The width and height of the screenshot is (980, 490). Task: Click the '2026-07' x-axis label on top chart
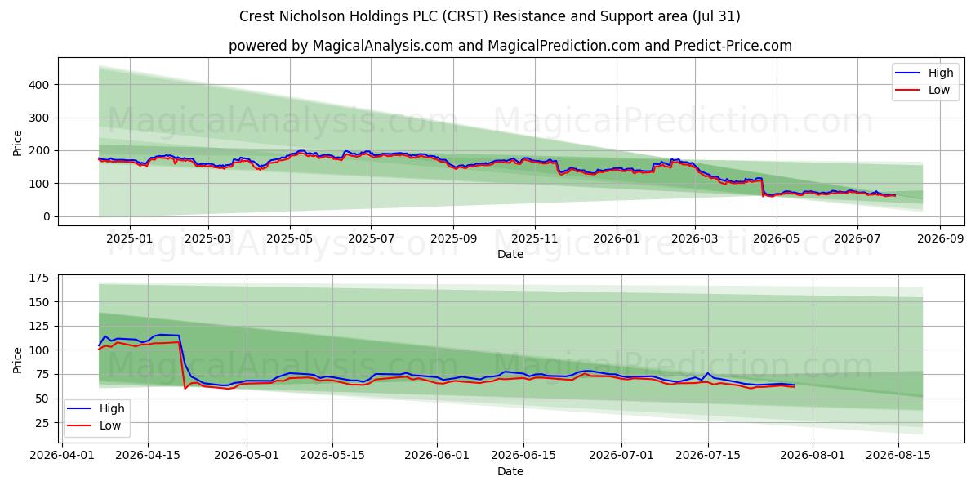click(857, 238)
